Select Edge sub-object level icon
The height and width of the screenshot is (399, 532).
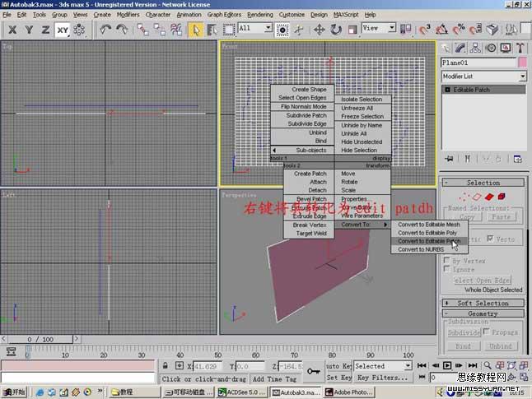pos(477,197)
